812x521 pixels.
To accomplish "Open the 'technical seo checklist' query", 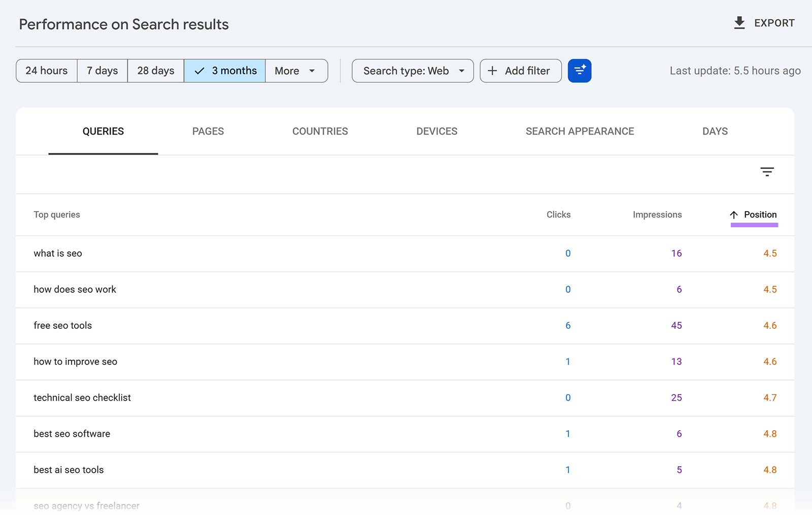I will [x=82, y=398].
